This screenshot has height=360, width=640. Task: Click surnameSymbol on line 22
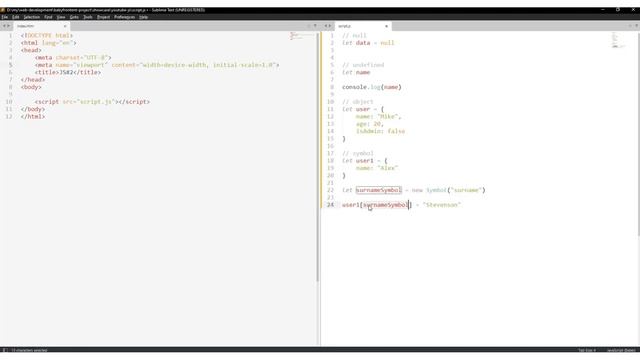[378, 190]
